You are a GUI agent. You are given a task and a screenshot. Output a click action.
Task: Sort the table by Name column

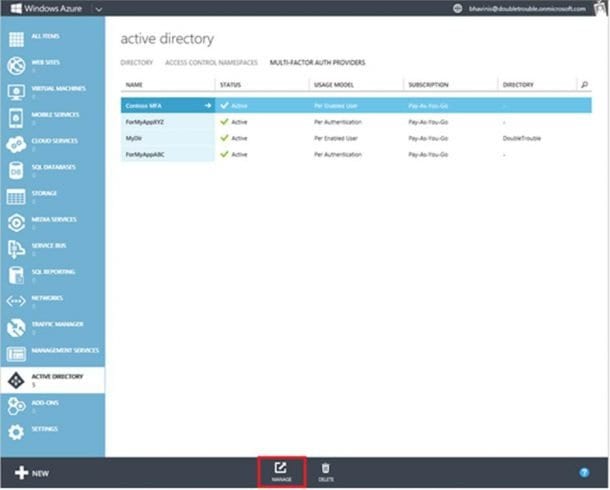[135, 85]
